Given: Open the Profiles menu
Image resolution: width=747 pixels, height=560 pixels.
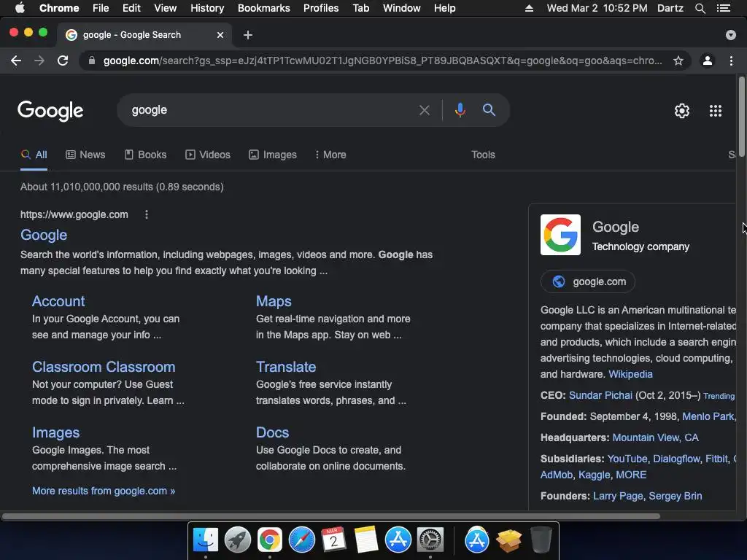Looking at the screenshot, I should point(321,8).
